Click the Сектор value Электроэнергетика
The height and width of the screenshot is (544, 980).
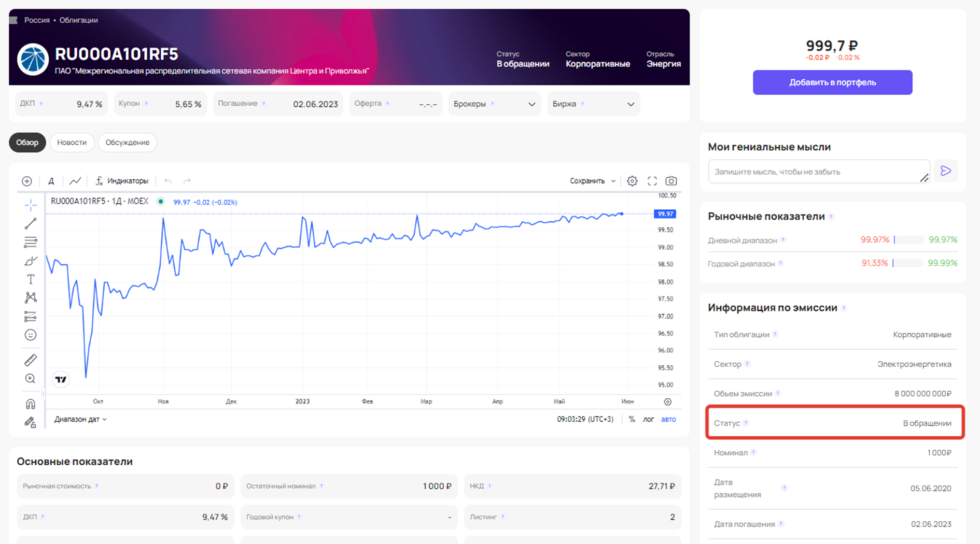point(914,364)
